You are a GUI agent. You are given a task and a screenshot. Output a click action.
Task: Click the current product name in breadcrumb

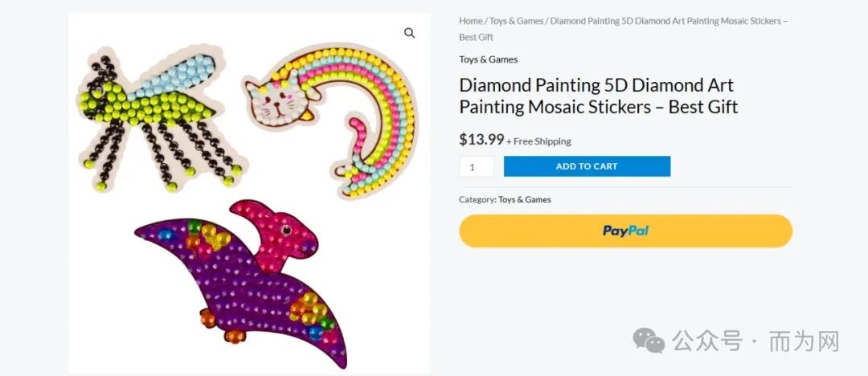[x=624, y=29]
